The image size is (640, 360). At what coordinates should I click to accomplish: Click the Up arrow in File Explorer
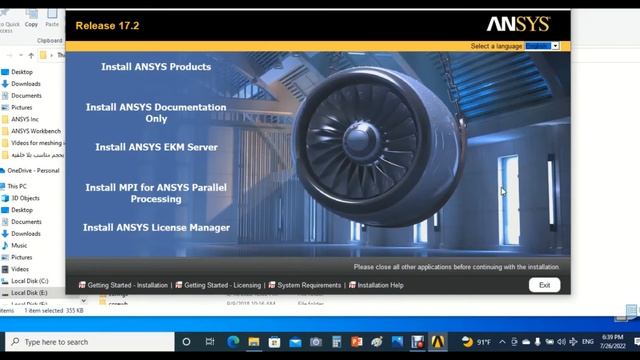(31, 55)
